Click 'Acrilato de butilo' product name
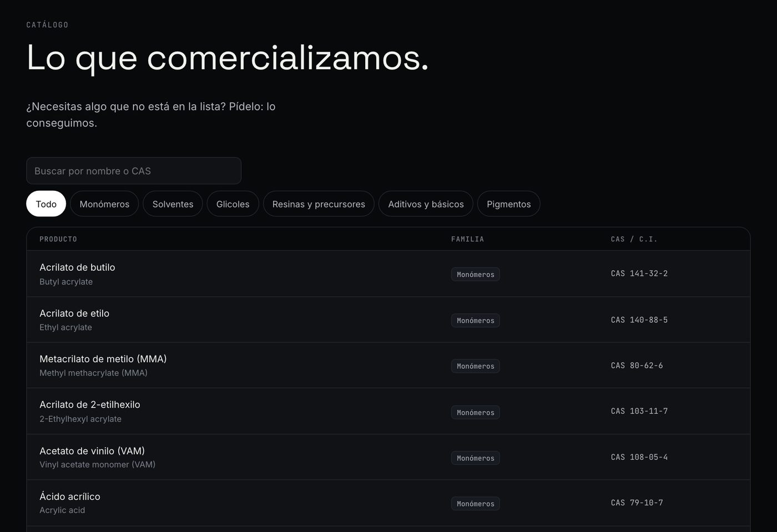777x532 pixels. 77,267
